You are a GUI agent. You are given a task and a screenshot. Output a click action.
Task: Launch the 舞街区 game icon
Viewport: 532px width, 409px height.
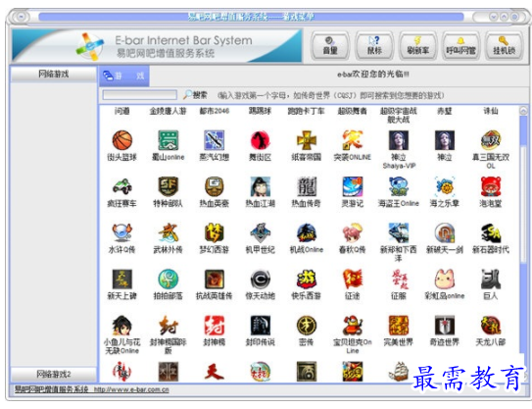pyautogui.click(x=261, y=140)
